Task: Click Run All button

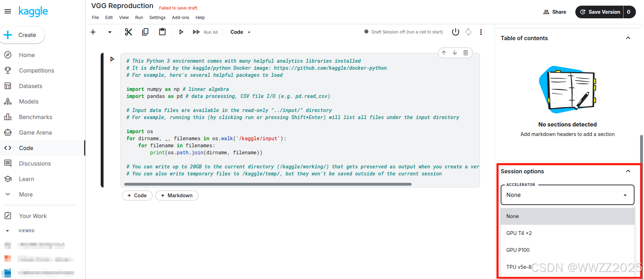Action: pos(205,32)
